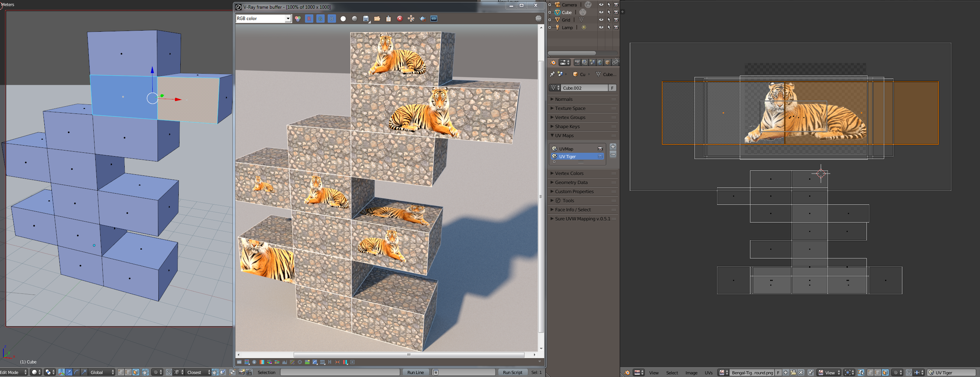Expand the Normals panel

pos(583,99)
